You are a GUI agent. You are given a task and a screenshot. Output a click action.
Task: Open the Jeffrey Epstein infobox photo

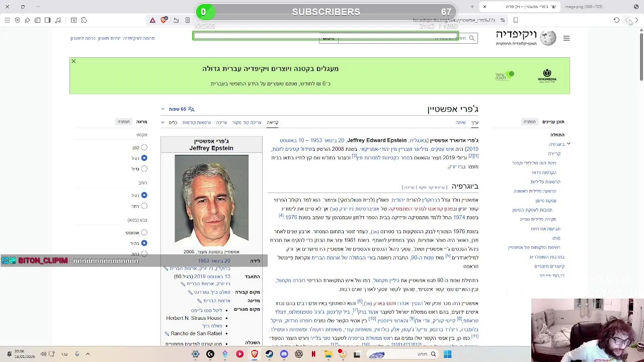click(x=211, y=201)
